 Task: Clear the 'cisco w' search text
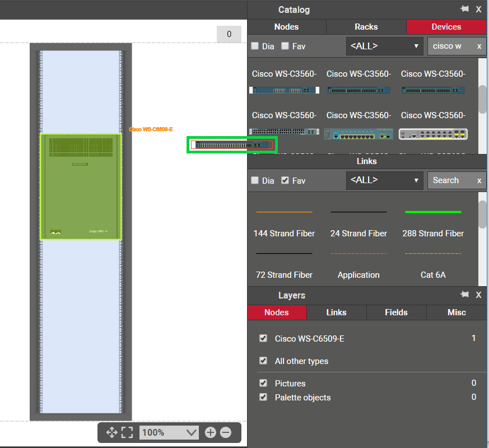point(479,46)
